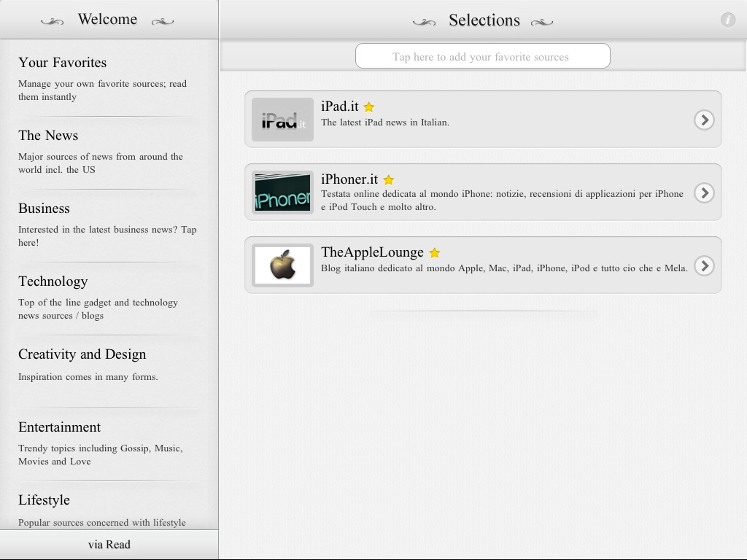Click the Selections panel title
747x560 pixels.
pyautogui.click(x=484, y=20)
